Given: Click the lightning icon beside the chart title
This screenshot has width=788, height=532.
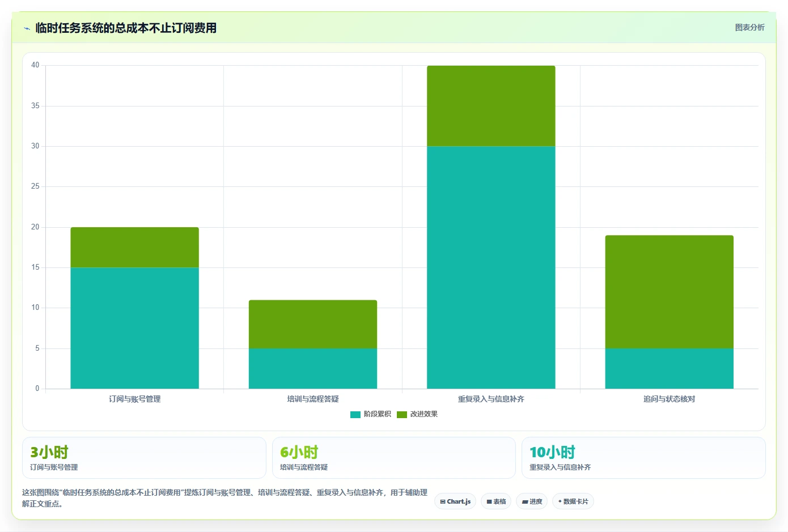Looking at the screenshot, I should 27,28.
